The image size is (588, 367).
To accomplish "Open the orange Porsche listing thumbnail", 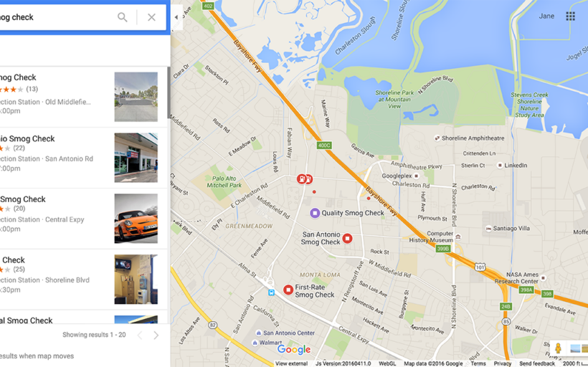I will (136, 218).
